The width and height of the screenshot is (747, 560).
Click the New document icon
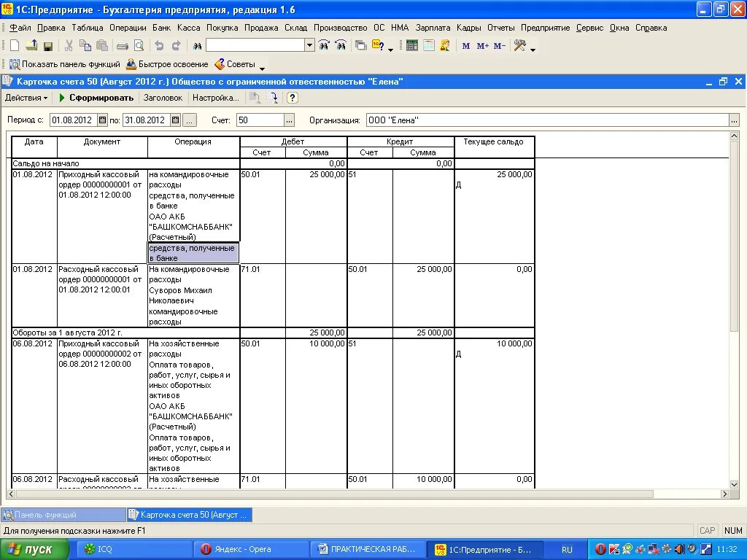click(x=15, y=46)
